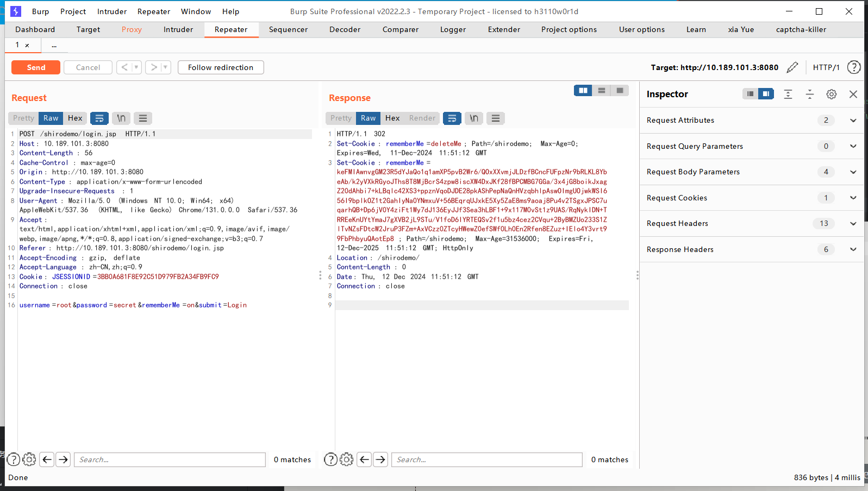Open request search settings gear
This screenshot has width=868, height=491.
pos(29,459)
